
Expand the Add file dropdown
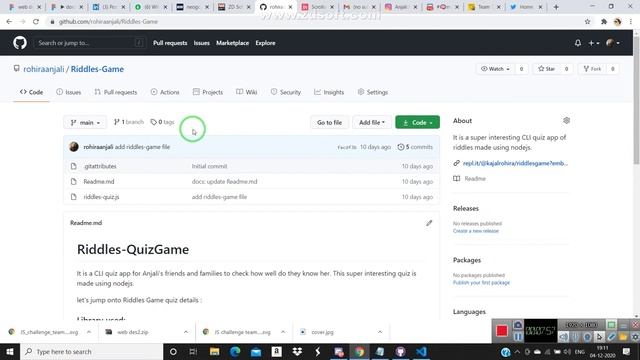click(x=371, y=122)
